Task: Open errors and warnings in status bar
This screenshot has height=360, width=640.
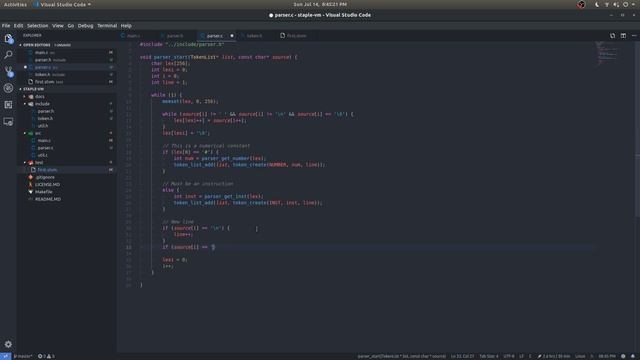Action: 46,356
